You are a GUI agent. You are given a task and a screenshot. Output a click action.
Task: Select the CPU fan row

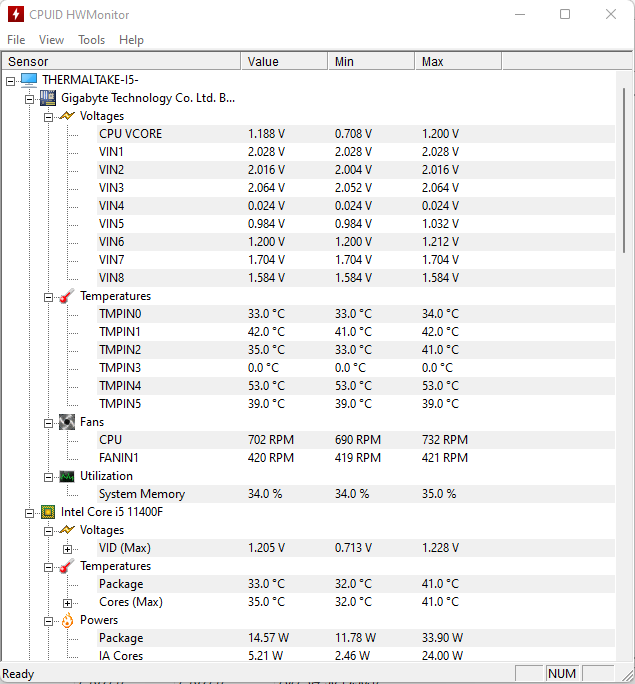coord(356,440)
